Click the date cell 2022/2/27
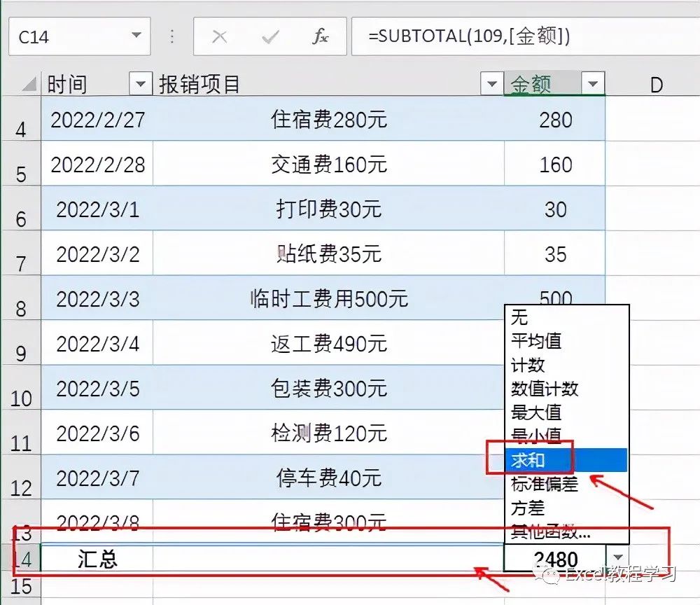Viewport: 700px width, 605px height. tap(97, 119)
